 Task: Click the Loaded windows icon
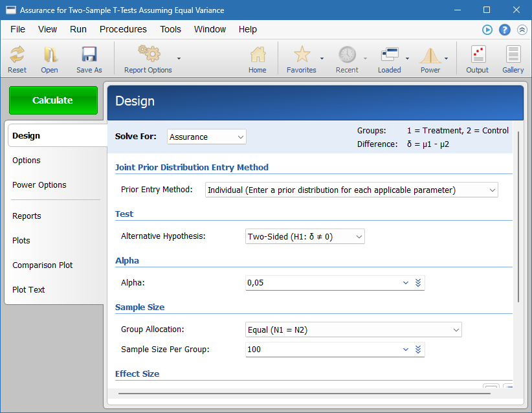[x=390, y=54]
